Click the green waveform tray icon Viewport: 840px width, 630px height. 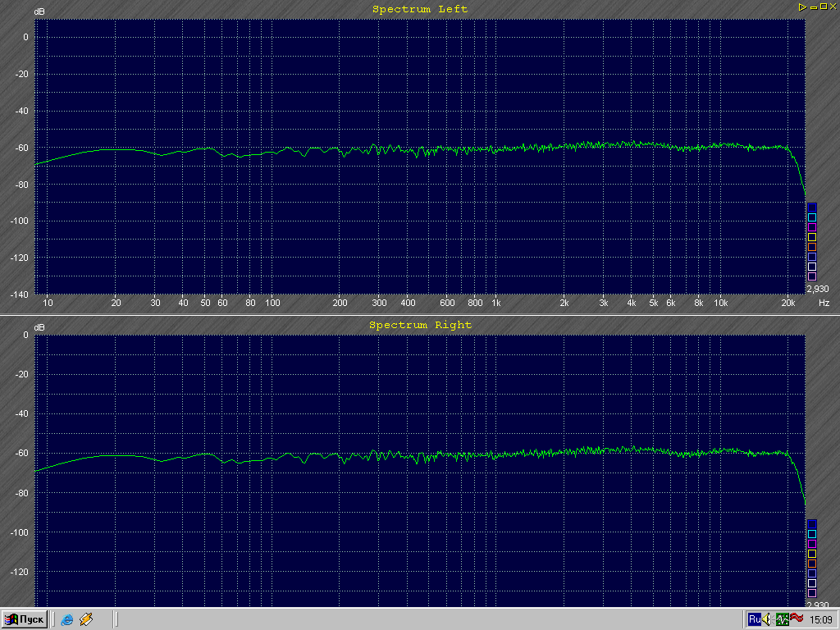(x=783, y=619)
